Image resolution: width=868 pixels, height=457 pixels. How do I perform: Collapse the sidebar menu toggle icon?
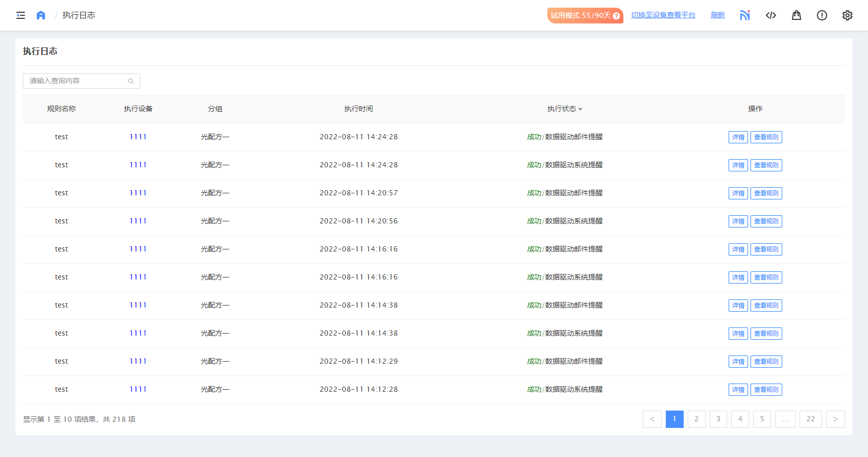[20, 15]
